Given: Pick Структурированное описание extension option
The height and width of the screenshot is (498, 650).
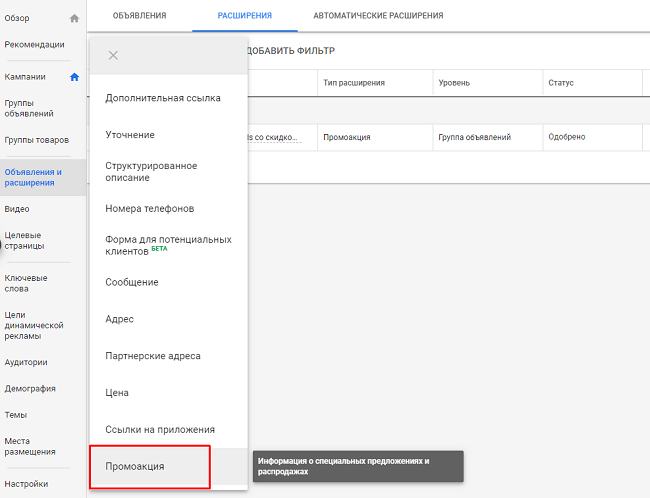Looking at the screenshot, I should click(x=151, y=171).
